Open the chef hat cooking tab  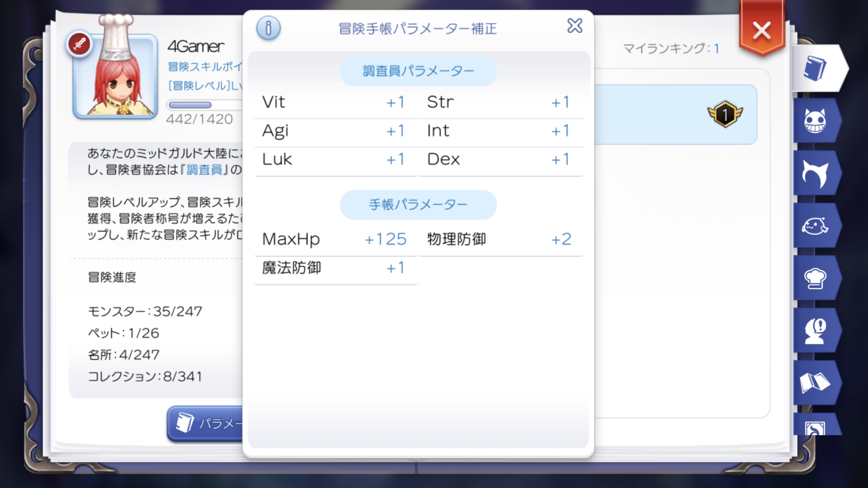[815, 278]
